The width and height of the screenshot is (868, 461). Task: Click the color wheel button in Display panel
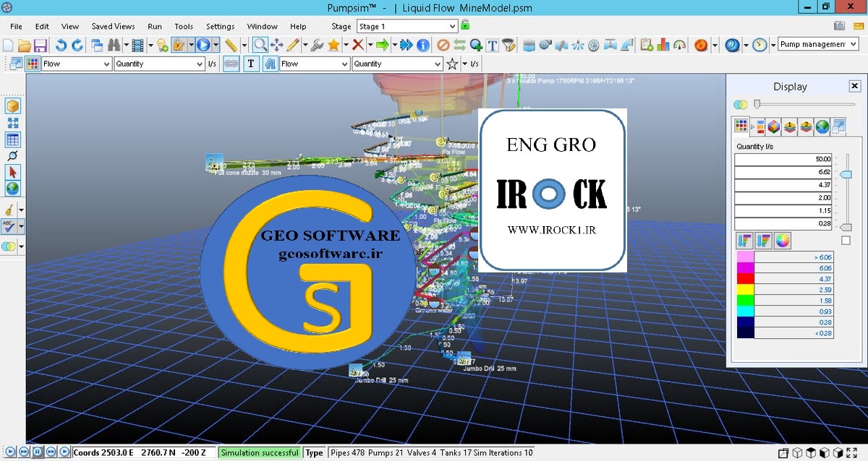pyautogui.click(x=782, y=240)
